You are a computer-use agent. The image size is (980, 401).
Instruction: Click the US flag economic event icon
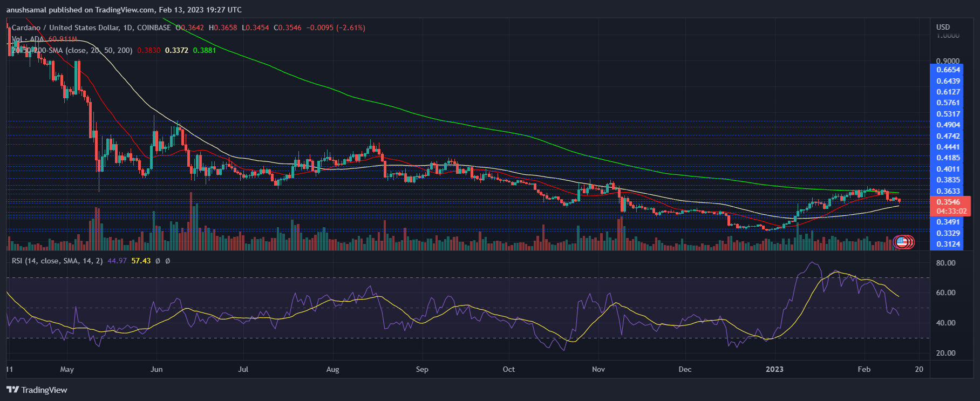point(901,242)
